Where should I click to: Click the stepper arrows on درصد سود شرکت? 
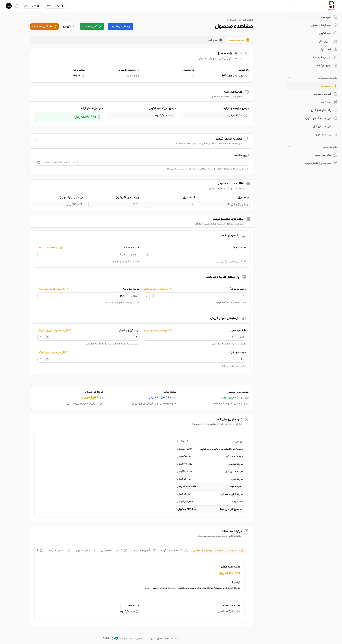pyautogui.click(x=47, y=359)
